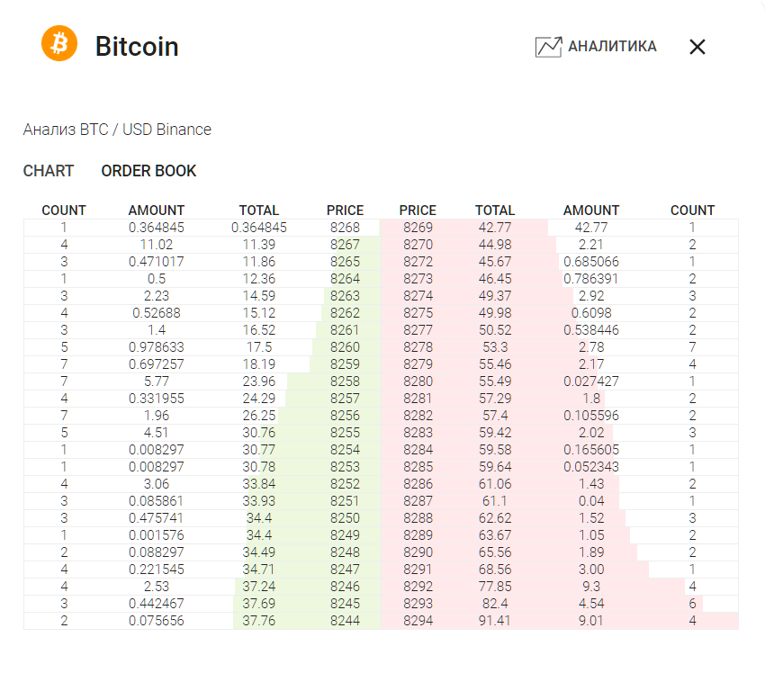Click the bid-side TOTAL column header
The height and width of the screenshot is (700, 765).
pos(259,211)
